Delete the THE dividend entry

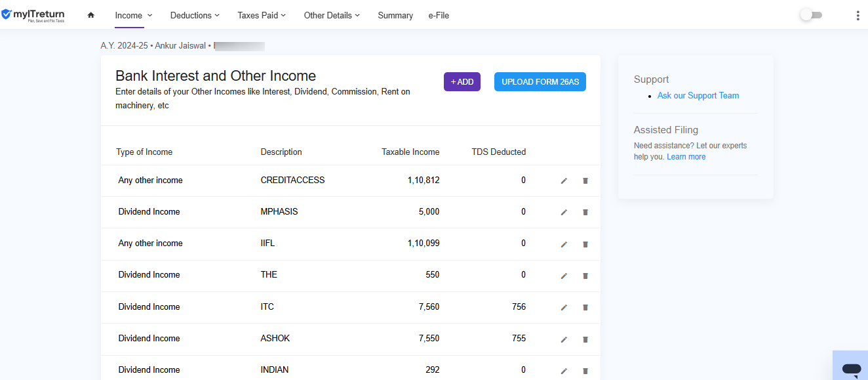click(585, 276)
